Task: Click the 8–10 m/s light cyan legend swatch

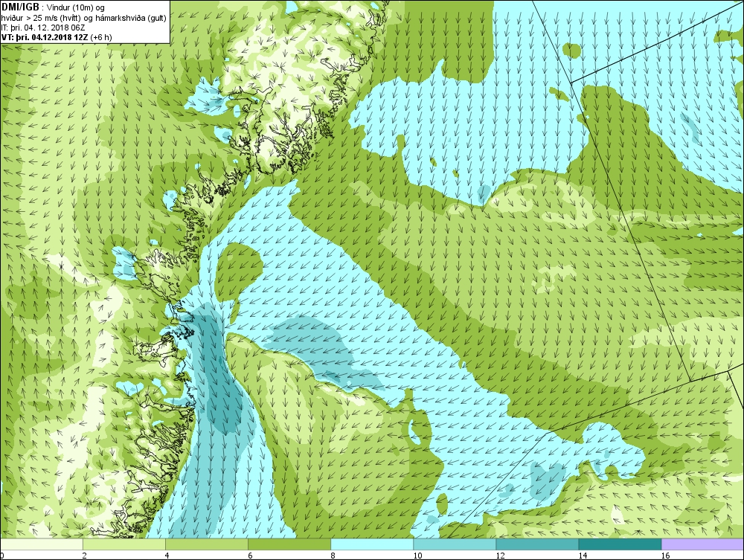Action: pos(372,544)
